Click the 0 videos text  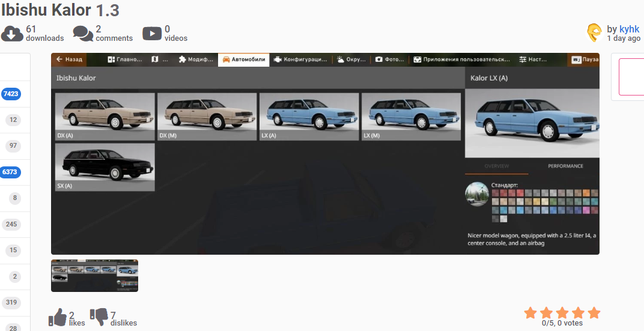(x=176, y=33)
